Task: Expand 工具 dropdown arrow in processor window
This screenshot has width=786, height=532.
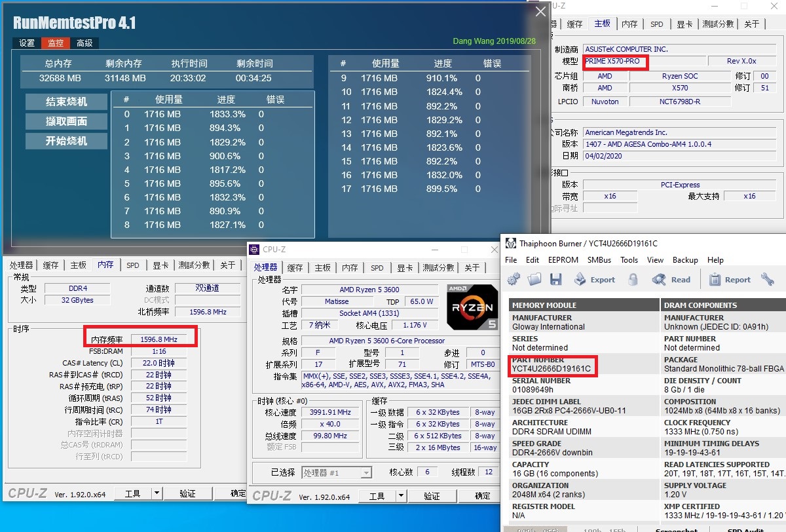Action: pos(401,496)
